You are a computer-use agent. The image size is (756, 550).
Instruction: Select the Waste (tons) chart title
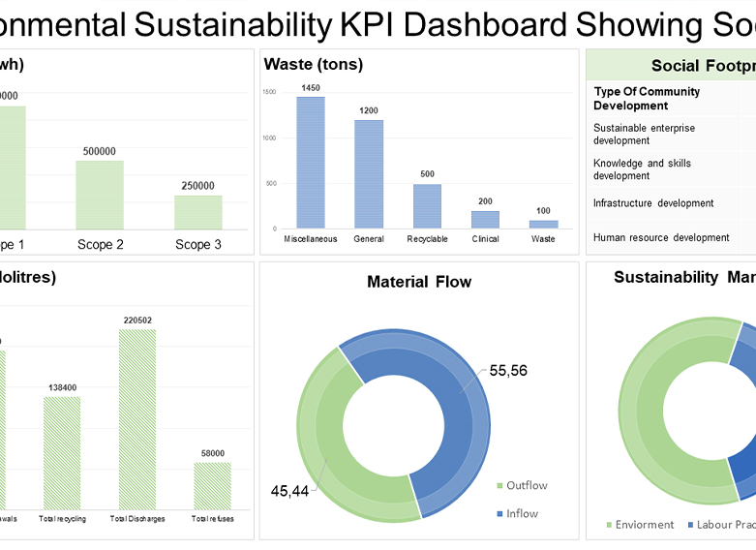click(313, 65)
